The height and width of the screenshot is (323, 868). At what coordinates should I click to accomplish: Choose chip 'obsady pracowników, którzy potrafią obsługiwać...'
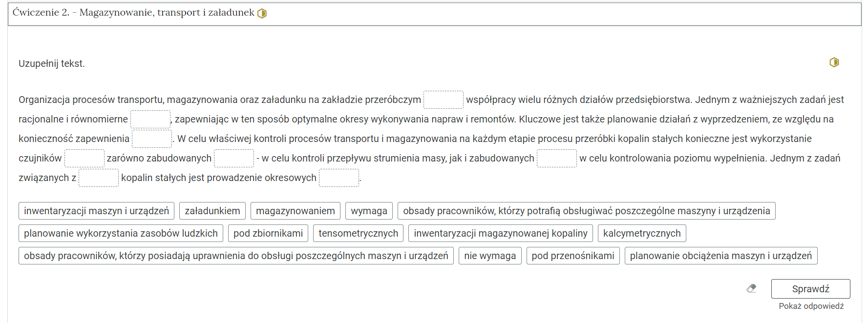coord(586,211)
